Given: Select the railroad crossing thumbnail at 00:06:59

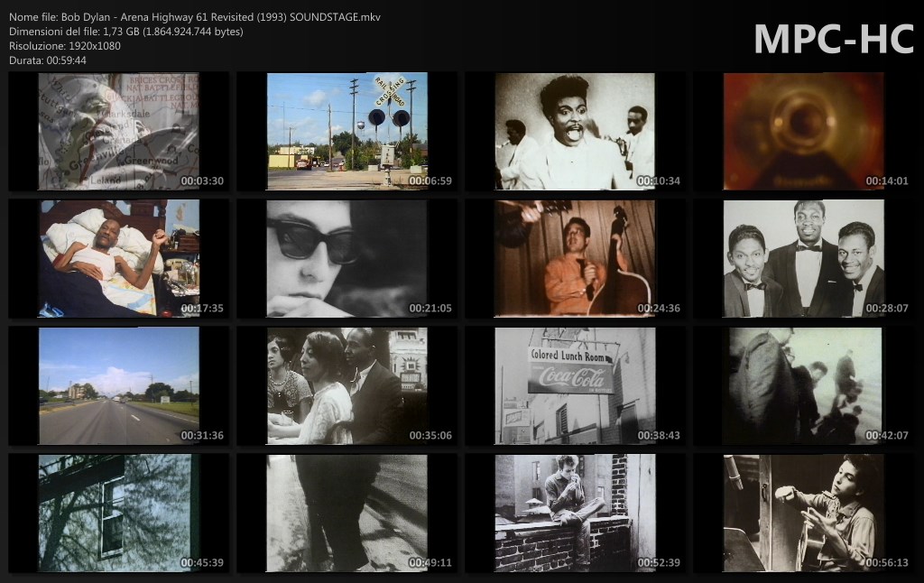Looking at the screenshot, I should [x=347, y=131].
